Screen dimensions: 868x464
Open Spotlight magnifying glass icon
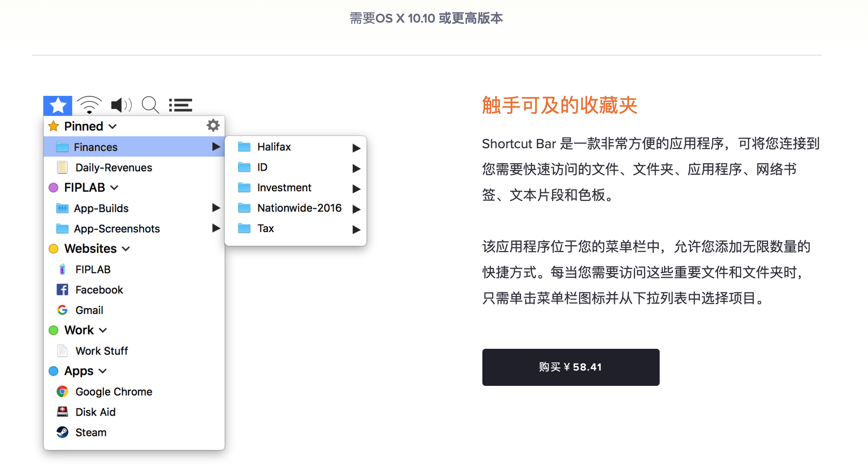tap(150, 106)
